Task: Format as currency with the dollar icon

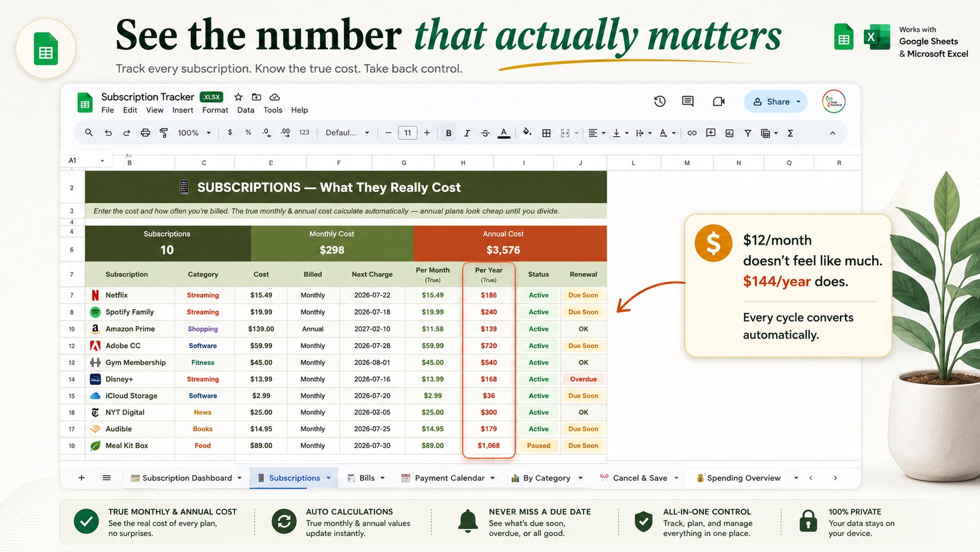Action: click(230, 133)
